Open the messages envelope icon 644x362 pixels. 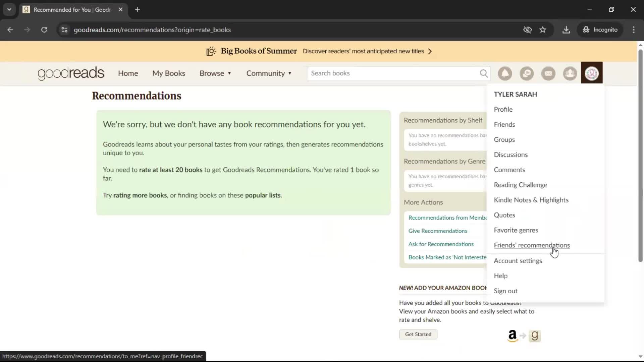point(548,73)
